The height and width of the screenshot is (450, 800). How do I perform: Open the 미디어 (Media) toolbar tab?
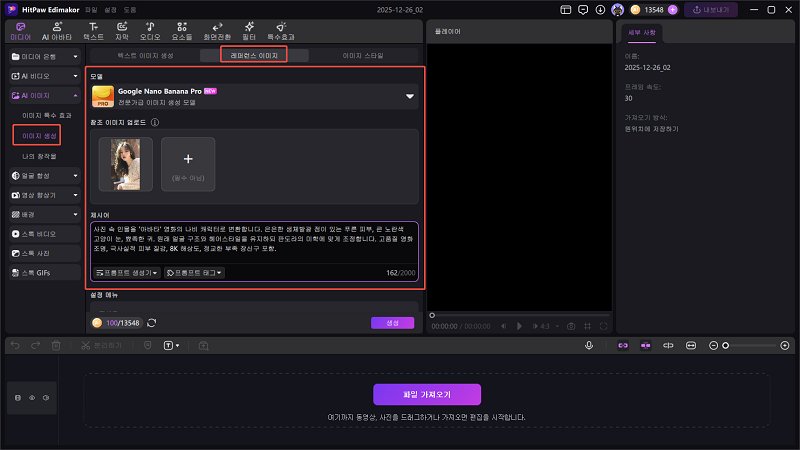[x=20, y=31]
